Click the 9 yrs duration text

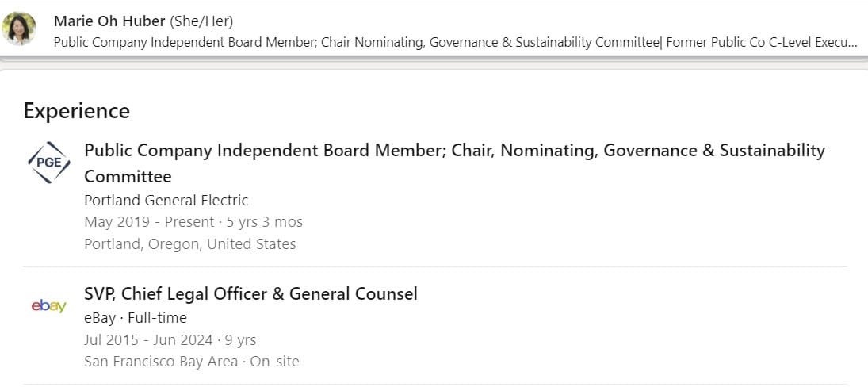[x=241, y=340]
